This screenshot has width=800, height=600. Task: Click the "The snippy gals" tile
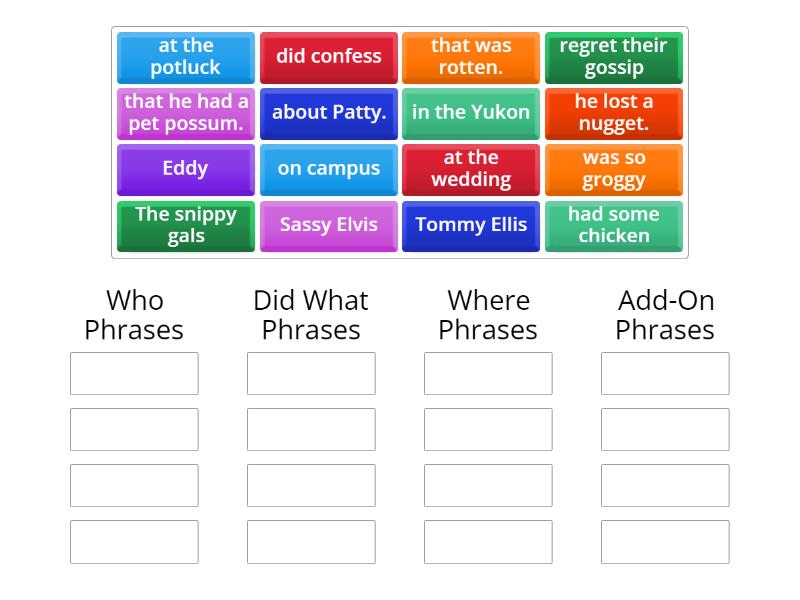click(185, 225)
